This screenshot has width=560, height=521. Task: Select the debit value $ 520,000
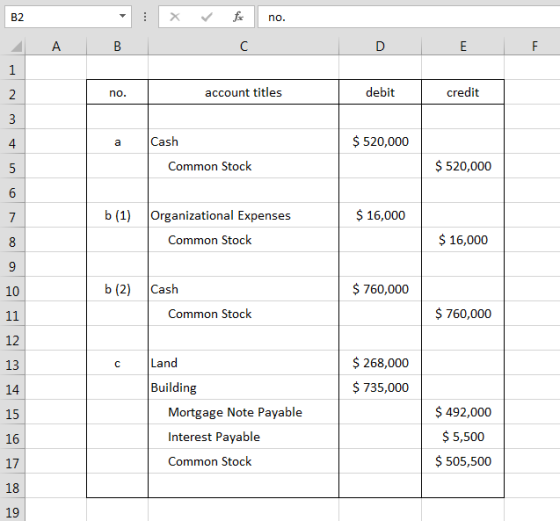click(x=380, y=142)
